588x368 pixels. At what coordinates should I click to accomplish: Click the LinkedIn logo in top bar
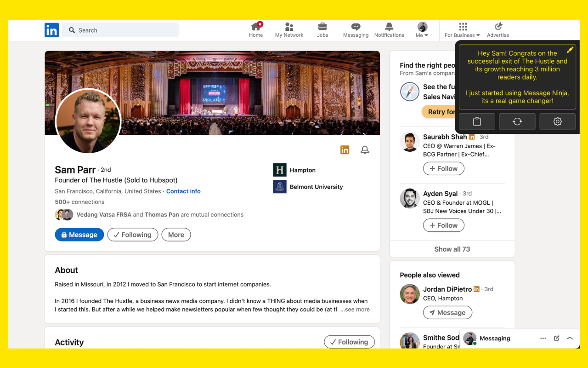click(51, 30)
